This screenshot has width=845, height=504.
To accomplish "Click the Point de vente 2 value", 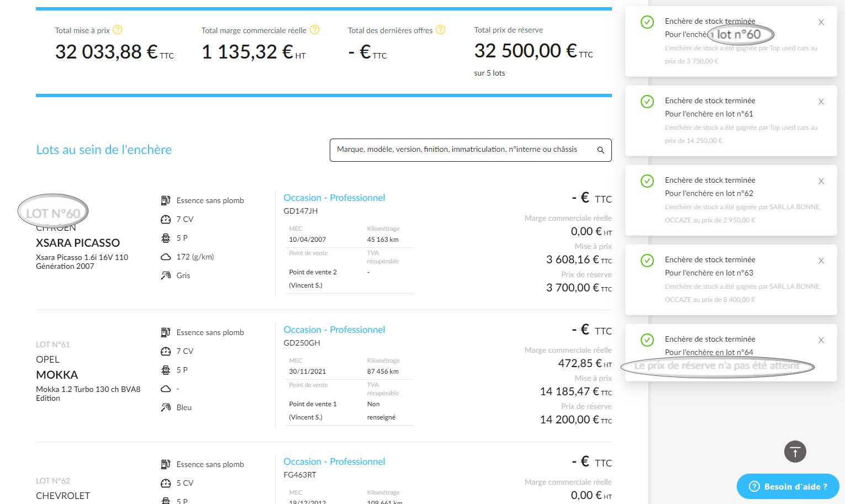I will [x=313, y=272].
